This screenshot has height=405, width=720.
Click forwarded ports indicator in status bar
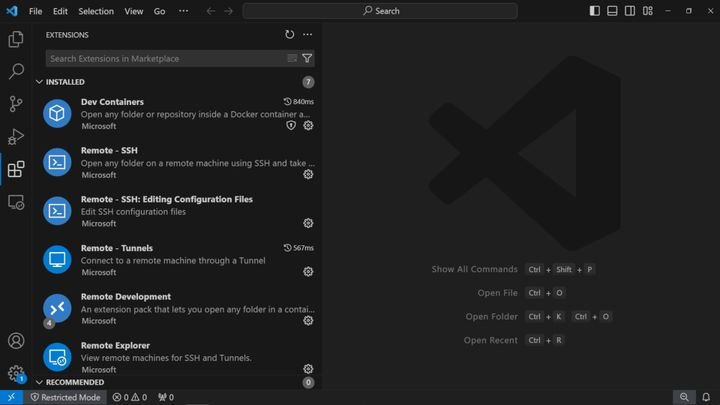pyautogui.click(x=166, y=397)
